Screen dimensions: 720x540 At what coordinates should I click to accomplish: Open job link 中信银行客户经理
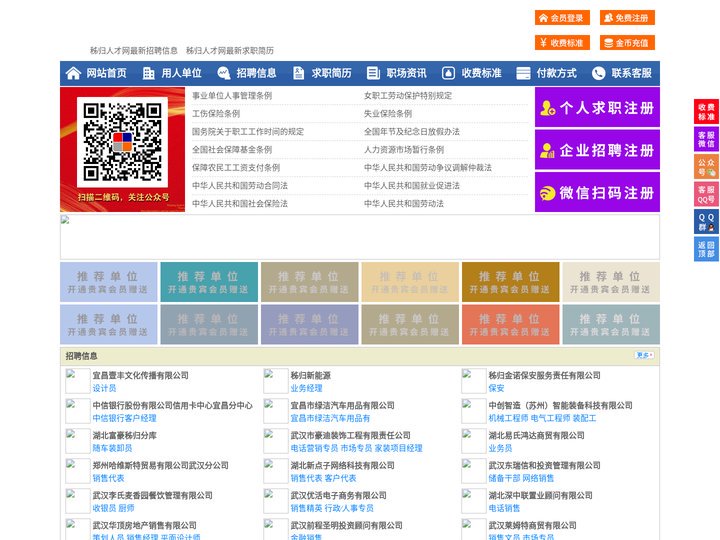124,418
